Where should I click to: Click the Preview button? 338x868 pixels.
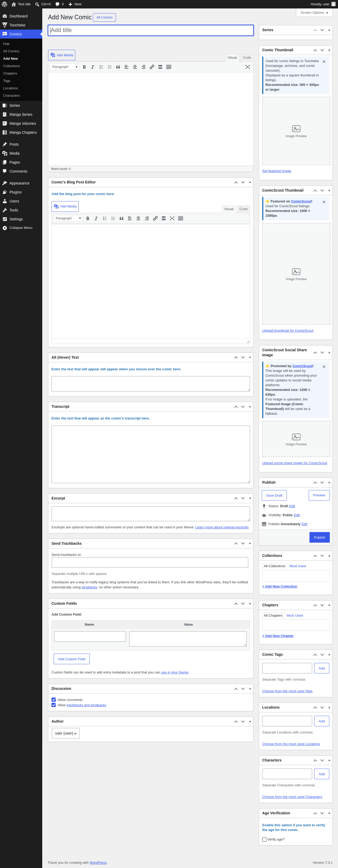319,495
